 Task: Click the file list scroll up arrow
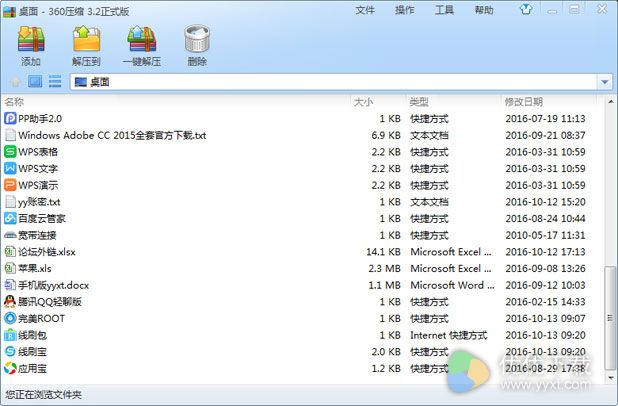point(611,101)
